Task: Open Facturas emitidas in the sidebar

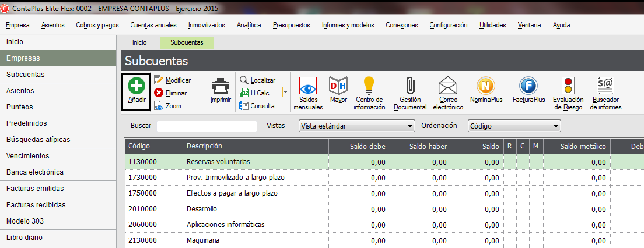Action: [58, 189]
